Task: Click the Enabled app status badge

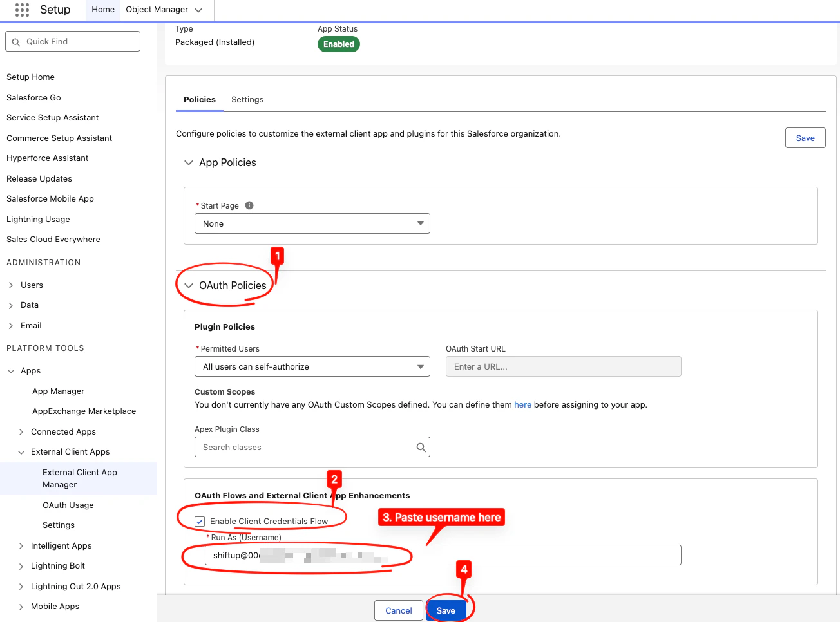Action: 339,44
